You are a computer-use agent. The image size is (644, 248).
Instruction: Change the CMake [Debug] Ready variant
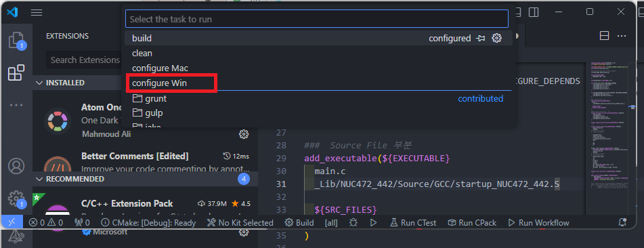tap(148, 223)
